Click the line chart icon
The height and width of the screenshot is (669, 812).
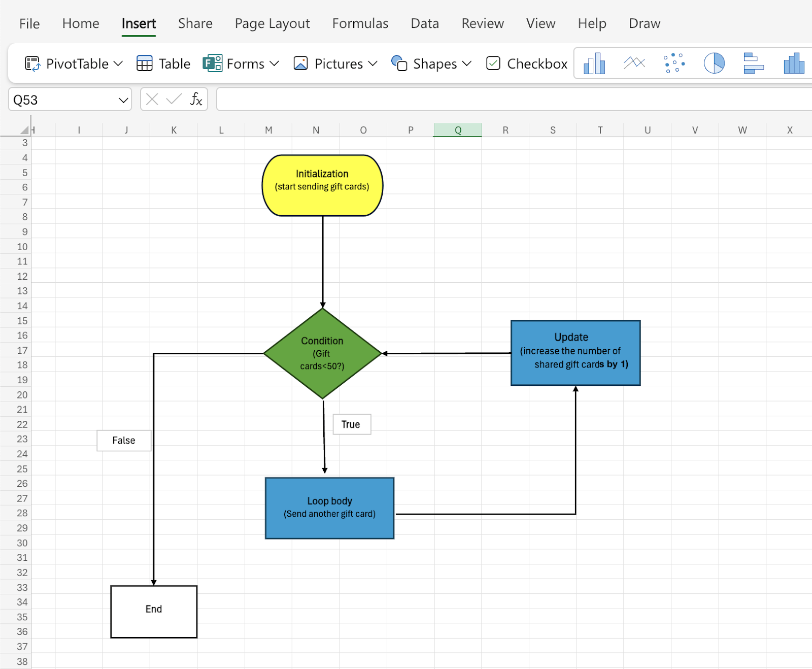click(x=634, y=63)
